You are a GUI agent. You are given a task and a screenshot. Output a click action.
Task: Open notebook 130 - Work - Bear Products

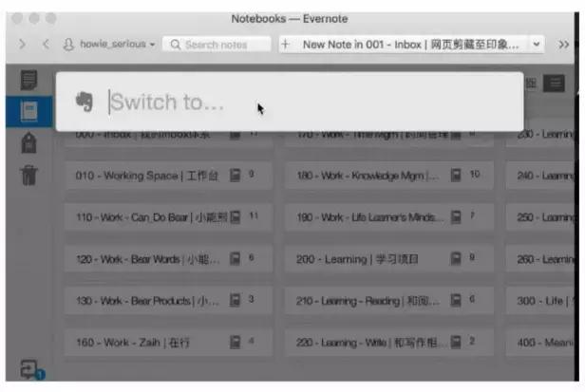(x=168, y=300)
